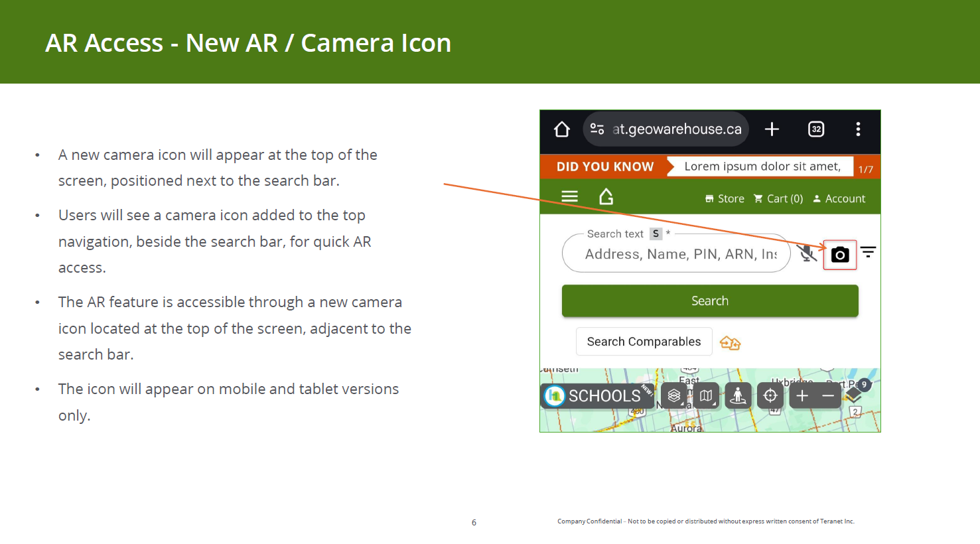Expand the map layers selector

click(674, 396)
